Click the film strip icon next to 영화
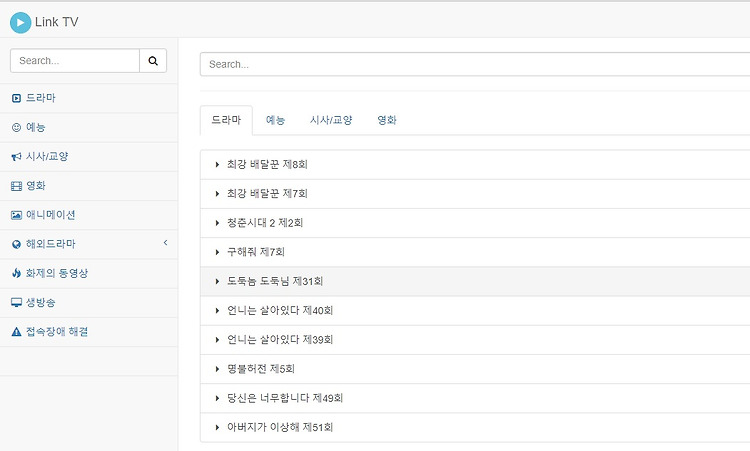 pos(16,186)
